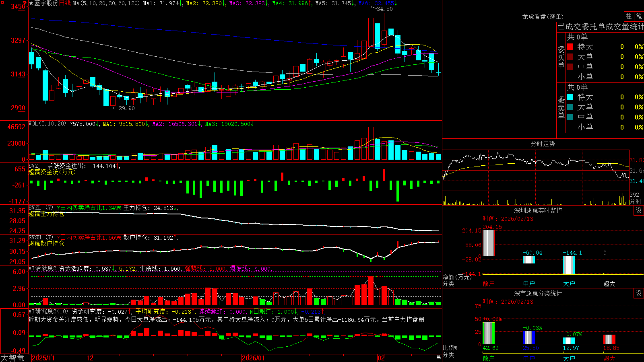Select the SVZL (7) 主力持仓 indicator label

(41, 208)
